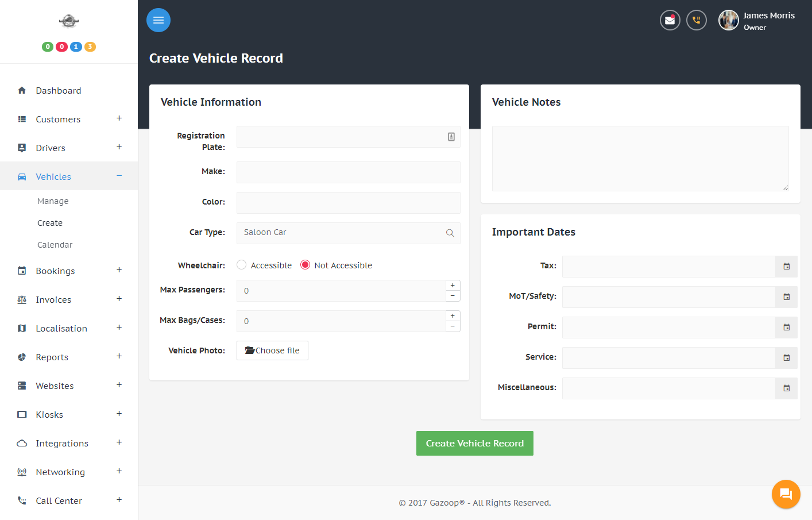Open the Service date calendar picker
Image resolution: width=812 pixels, height=520 pixels.
click(x=786, y=358)
